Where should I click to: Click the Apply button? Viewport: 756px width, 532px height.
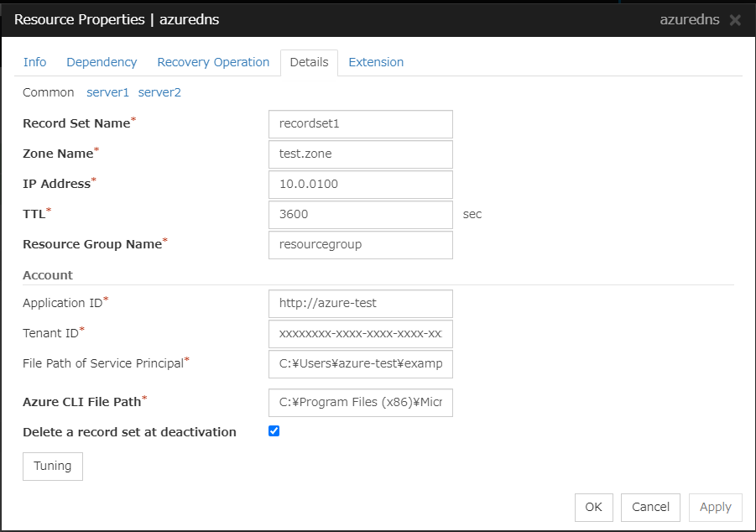click(715, 507)
